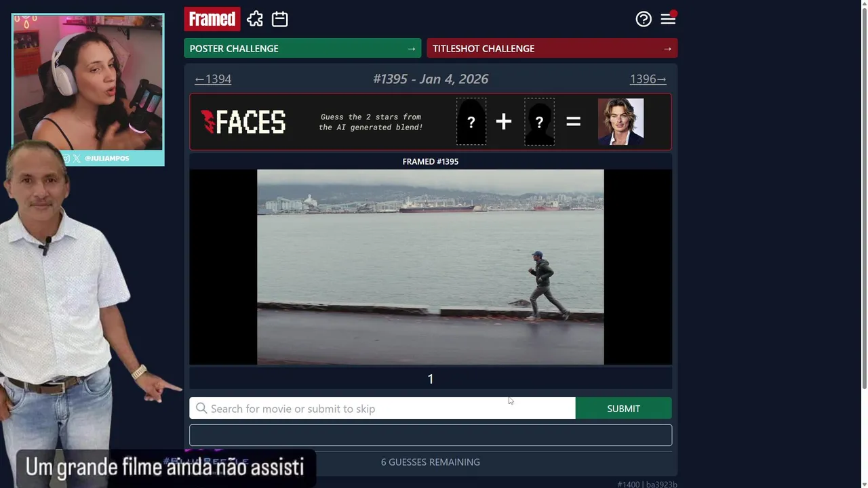868x488 pixels.
Task: Click the @JULIAMPOS handle
Action: (x=107, y=158)
